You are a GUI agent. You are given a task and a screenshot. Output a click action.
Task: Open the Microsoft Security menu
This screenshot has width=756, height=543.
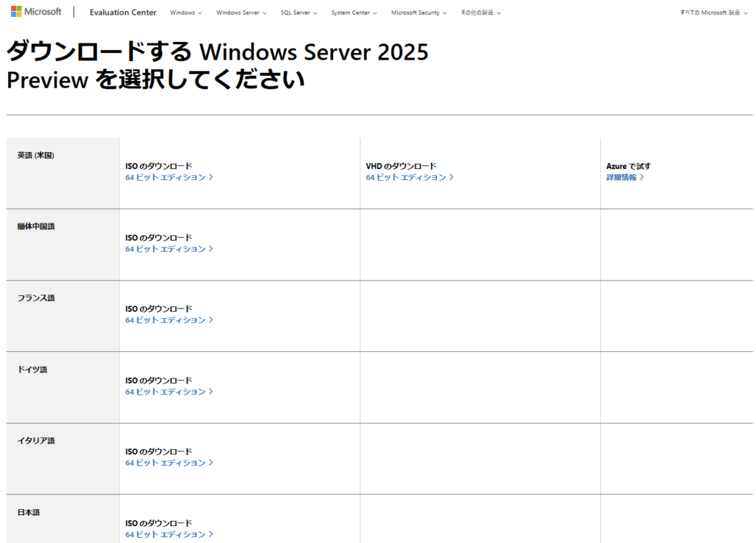pyautogui.click(x=419, y=13)
